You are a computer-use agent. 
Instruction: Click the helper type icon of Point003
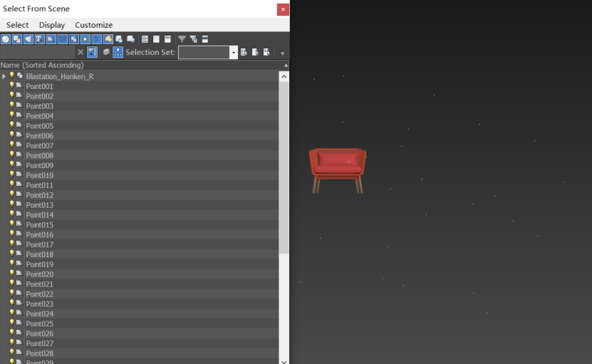coord(19,105)
